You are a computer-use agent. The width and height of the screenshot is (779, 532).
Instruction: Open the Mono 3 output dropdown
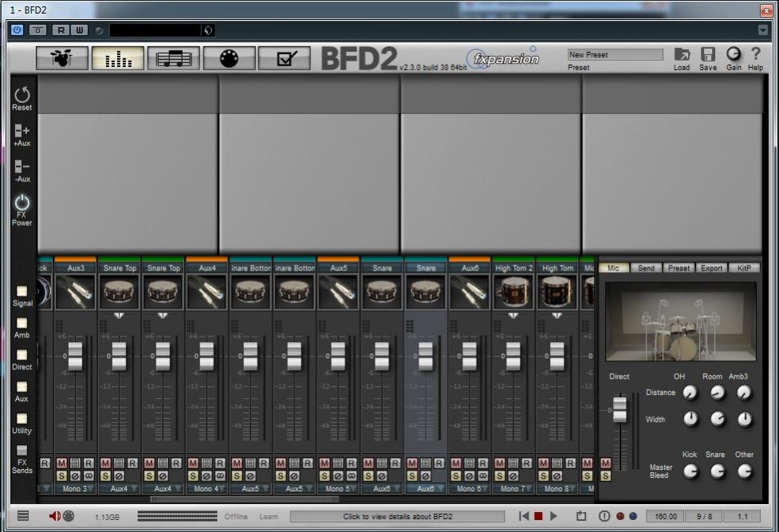point(75,488)
